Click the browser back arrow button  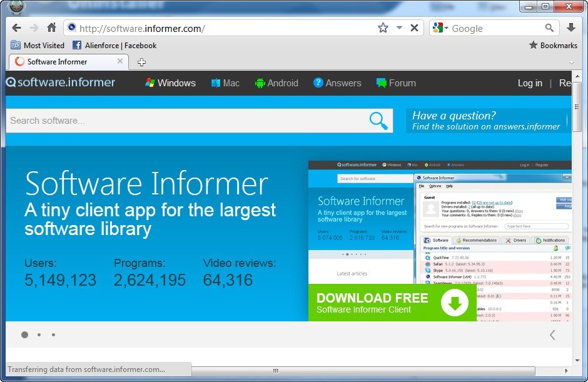[x=16, y=28]
